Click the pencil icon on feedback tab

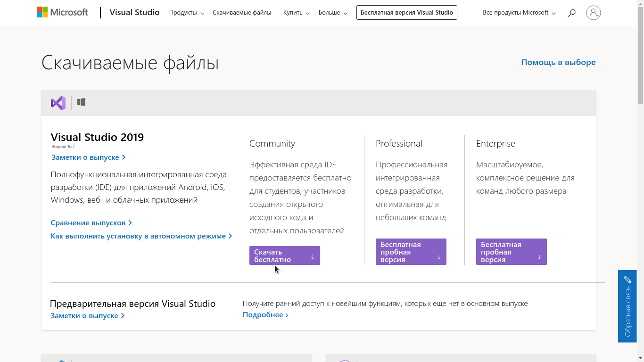click(x=627, y=279)
